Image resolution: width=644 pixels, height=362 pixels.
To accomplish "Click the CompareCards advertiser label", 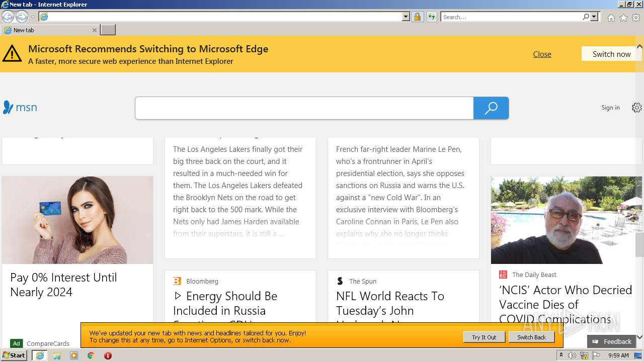I will tap(48, 343).
